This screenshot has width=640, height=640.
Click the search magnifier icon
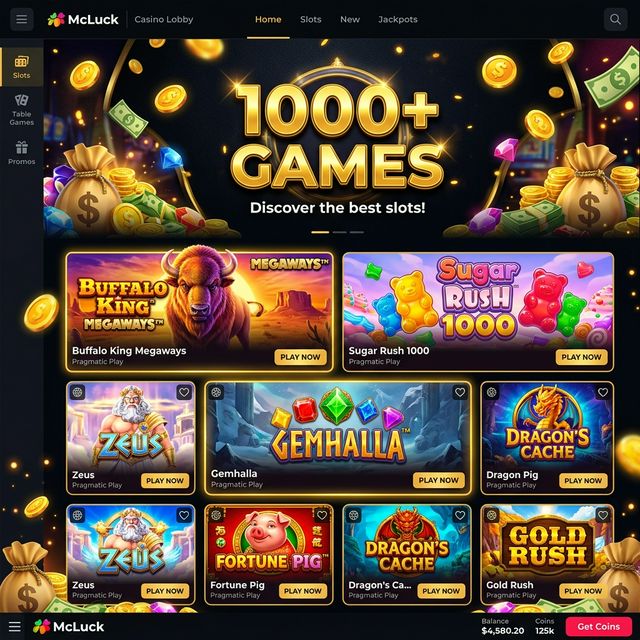coord(615,19)
